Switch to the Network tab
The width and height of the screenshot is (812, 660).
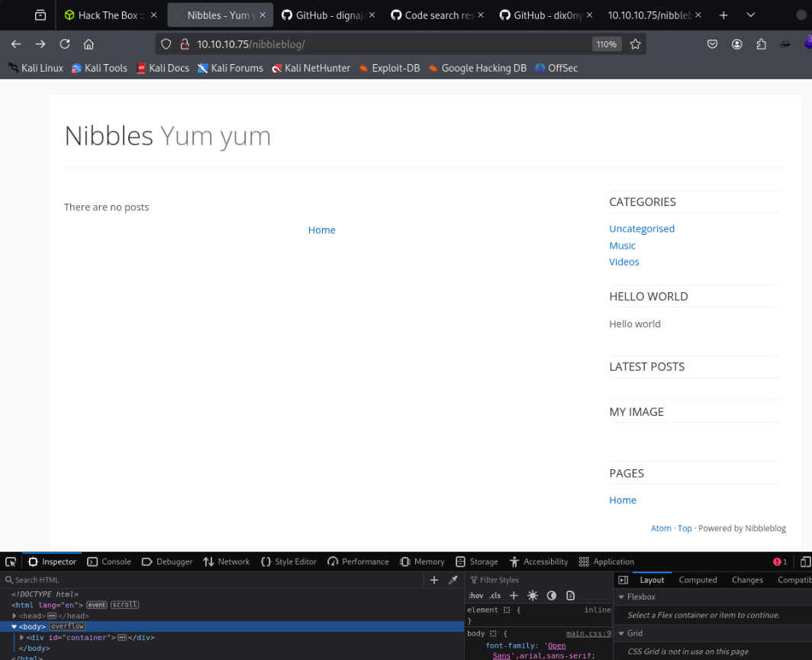227,562
